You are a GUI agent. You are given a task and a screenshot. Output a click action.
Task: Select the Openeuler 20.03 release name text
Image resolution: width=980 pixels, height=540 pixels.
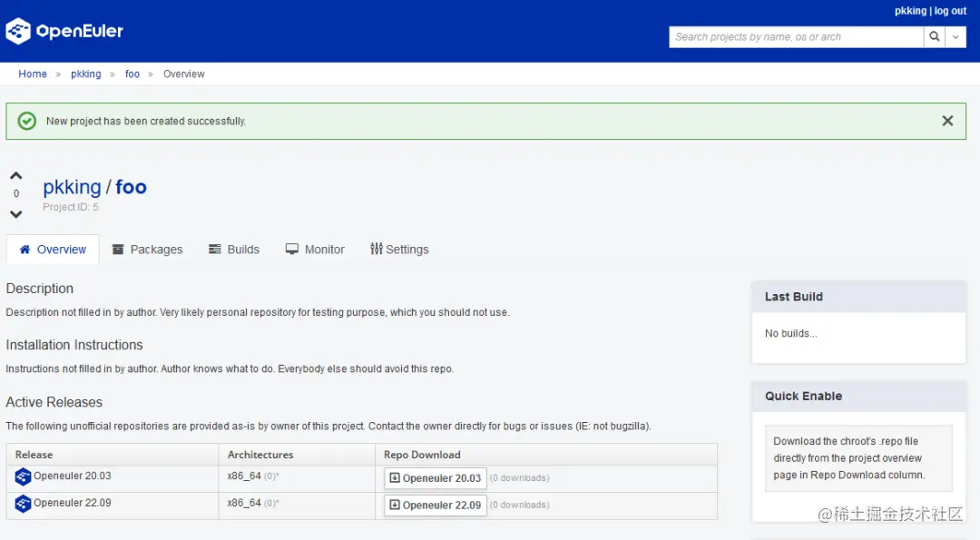pyautogui.click(x=73, y=476)
